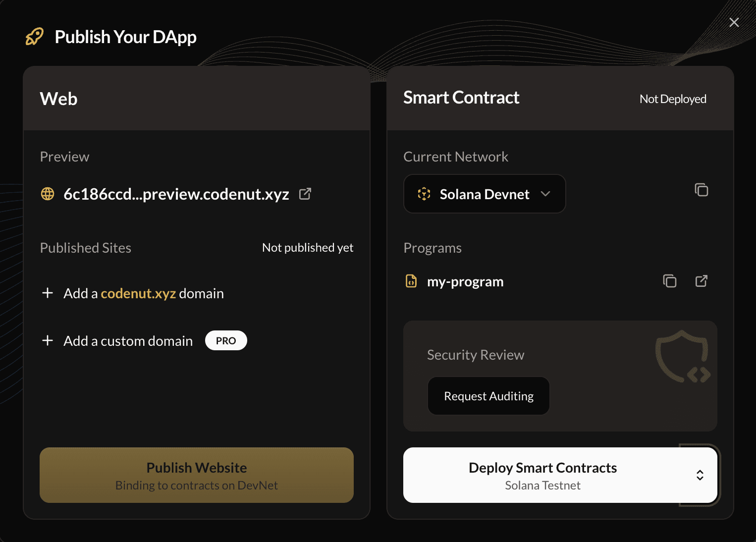Click the Solana logo inside network selector
The image size is (756, 542).
pos(424,194)
